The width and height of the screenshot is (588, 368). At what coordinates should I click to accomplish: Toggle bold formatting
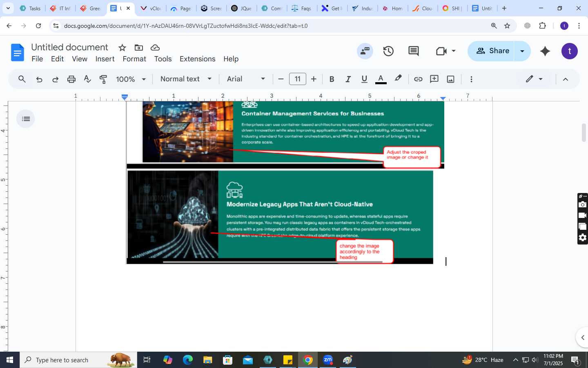[x=332, y=79]
